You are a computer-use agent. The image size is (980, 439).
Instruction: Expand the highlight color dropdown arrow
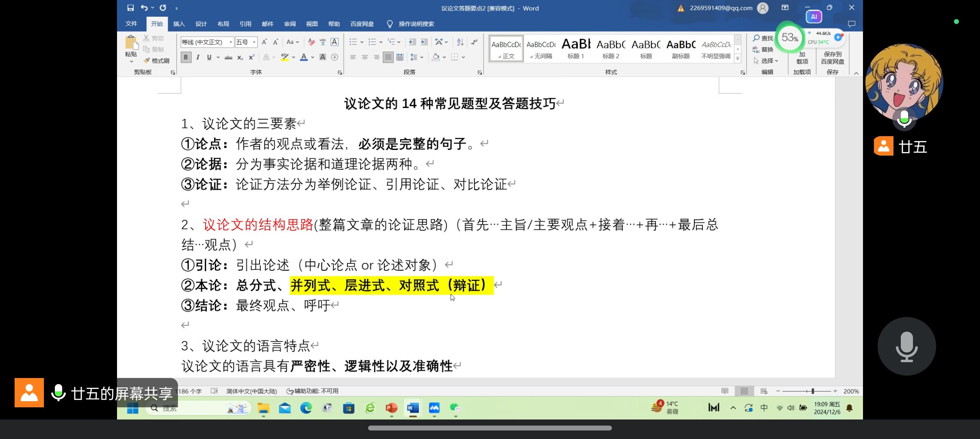(293, 57)
